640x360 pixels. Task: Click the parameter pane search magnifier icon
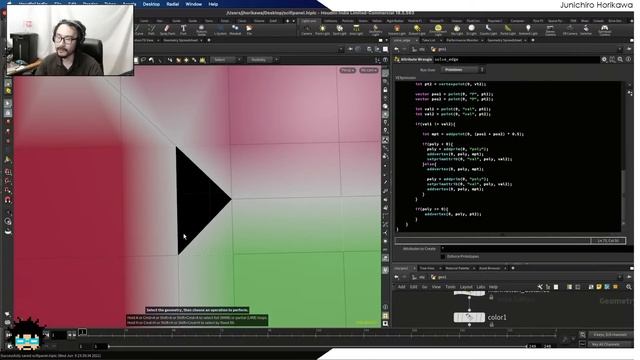coord(620,60)
